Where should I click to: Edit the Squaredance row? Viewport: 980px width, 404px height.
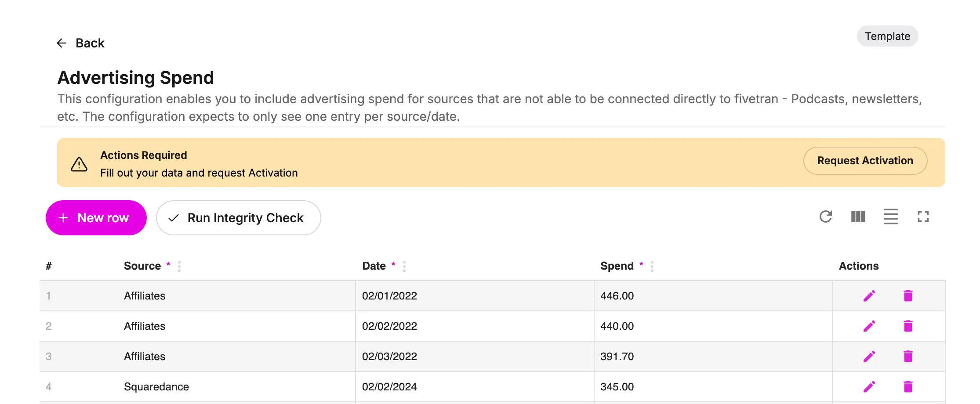(869, 387)
